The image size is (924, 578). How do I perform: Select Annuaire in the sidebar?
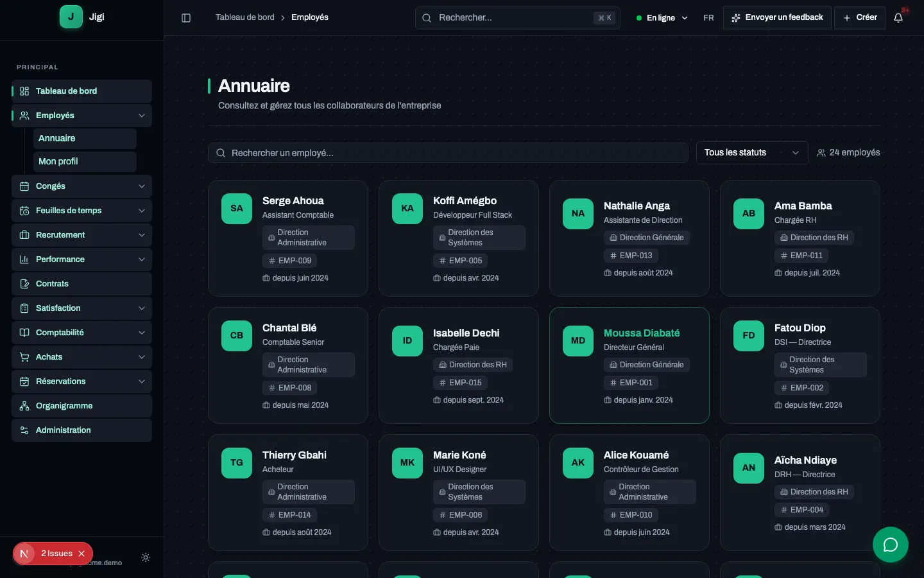click(85, 139)
